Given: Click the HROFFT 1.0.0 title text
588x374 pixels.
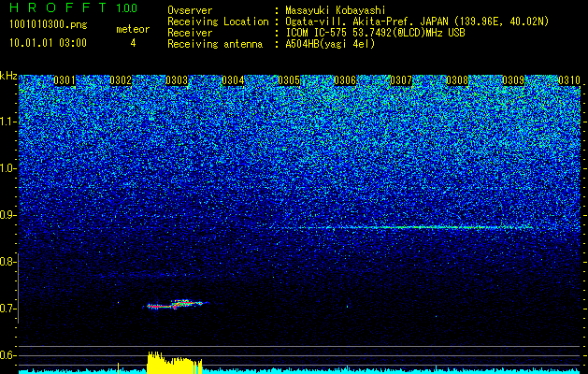Looking at the screenshot, I should pyautogui.click(x=73, y=7).
